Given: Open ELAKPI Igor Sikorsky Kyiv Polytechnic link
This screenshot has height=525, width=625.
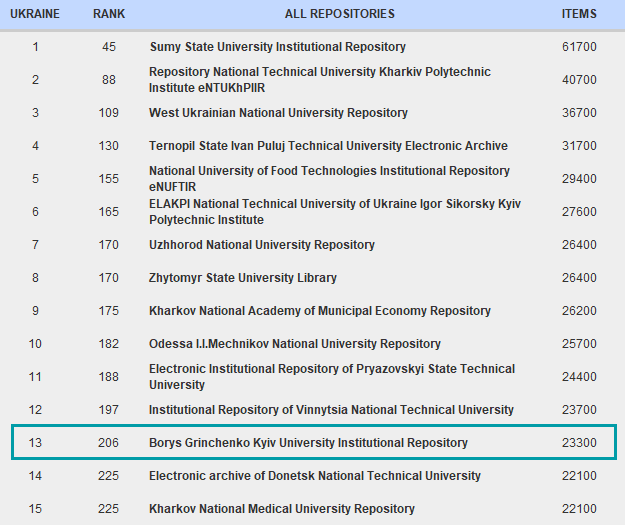Looking at the screenshot, I should (x=335, y=212).
